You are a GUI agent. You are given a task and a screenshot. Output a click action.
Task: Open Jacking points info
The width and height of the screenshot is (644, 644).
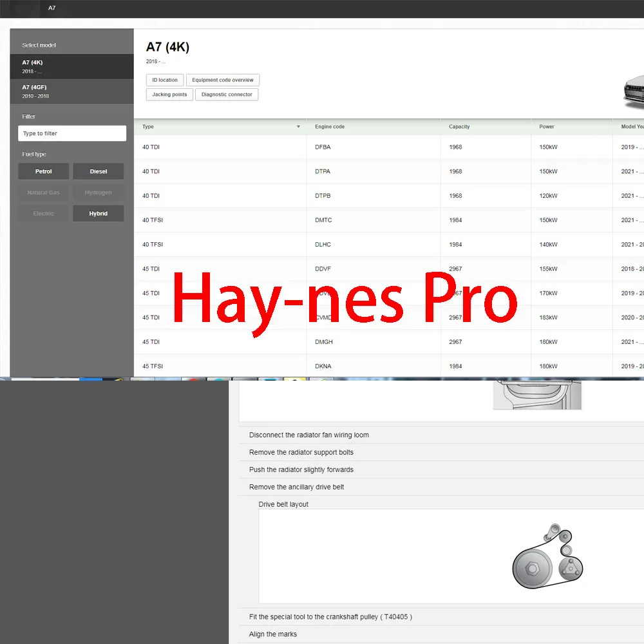(x=169, y=95)
